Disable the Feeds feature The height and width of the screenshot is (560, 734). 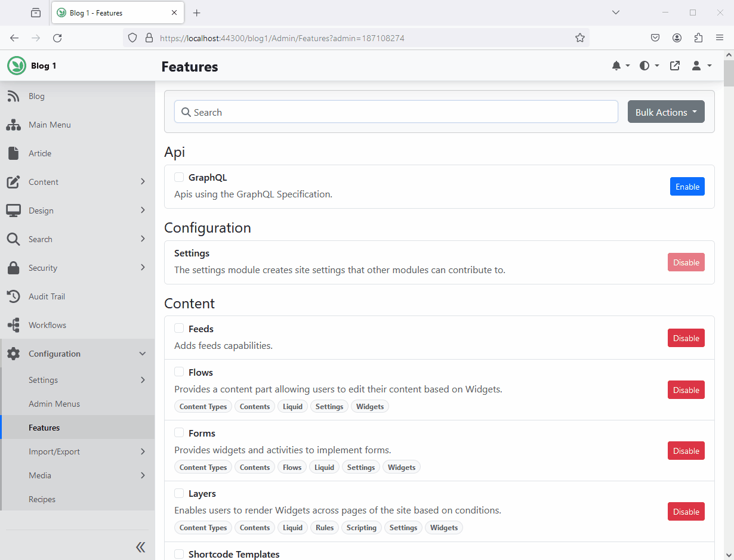pyautogui.click(x=686, y=338)
